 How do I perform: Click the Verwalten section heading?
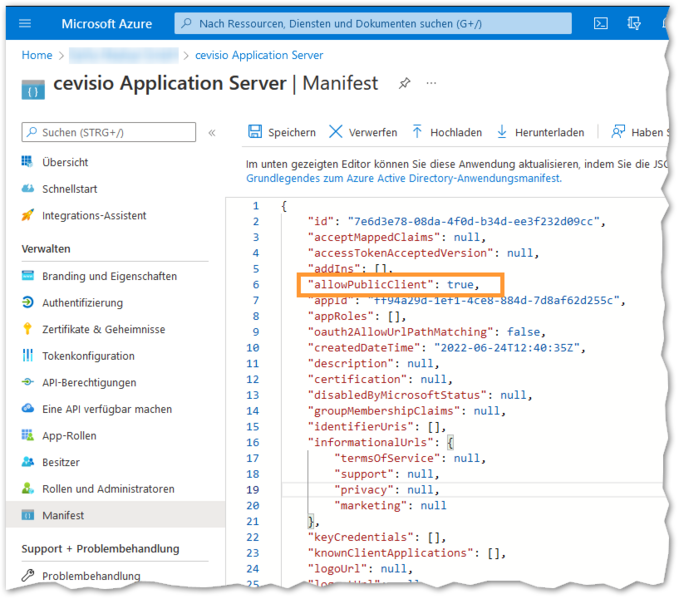(x=46, y=249)
